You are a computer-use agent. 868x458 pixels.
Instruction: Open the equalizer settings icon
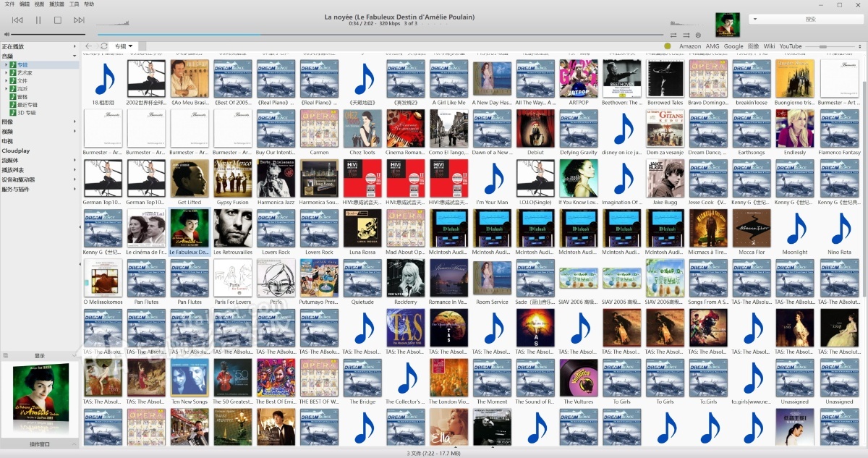[x=698, y=35]
